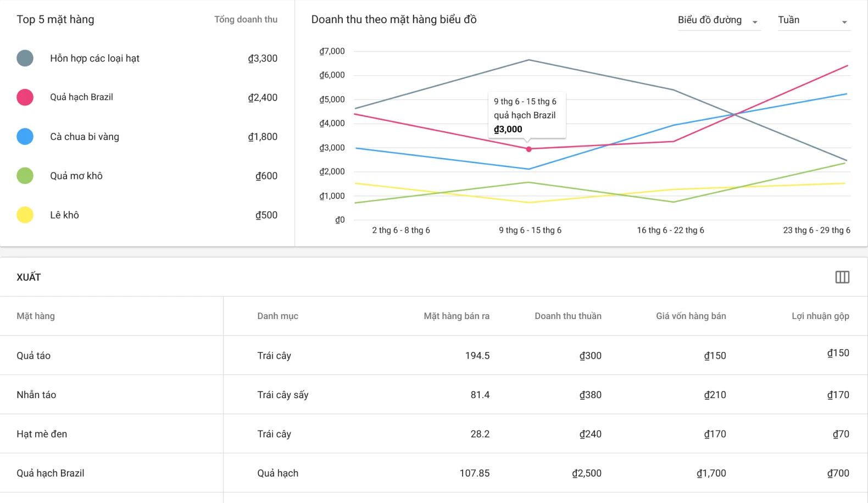Select Quả hạch Brazil in the table
Image resolution: width=868 pixels, height=503 pixels.
click(51, 473)
